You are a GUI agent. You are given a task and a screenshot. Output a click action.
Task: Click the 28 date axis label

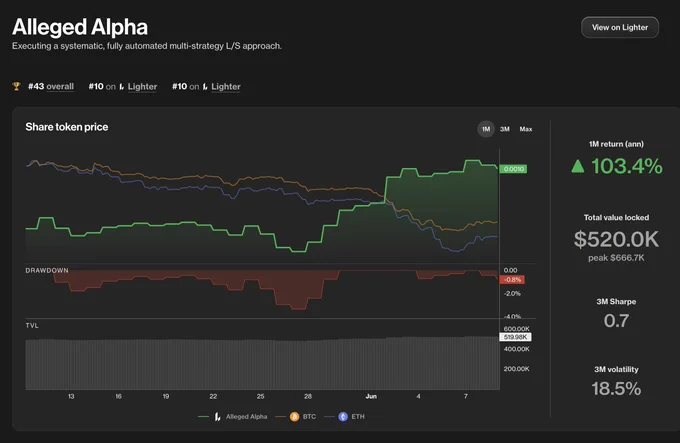click(x=308, y=396)
